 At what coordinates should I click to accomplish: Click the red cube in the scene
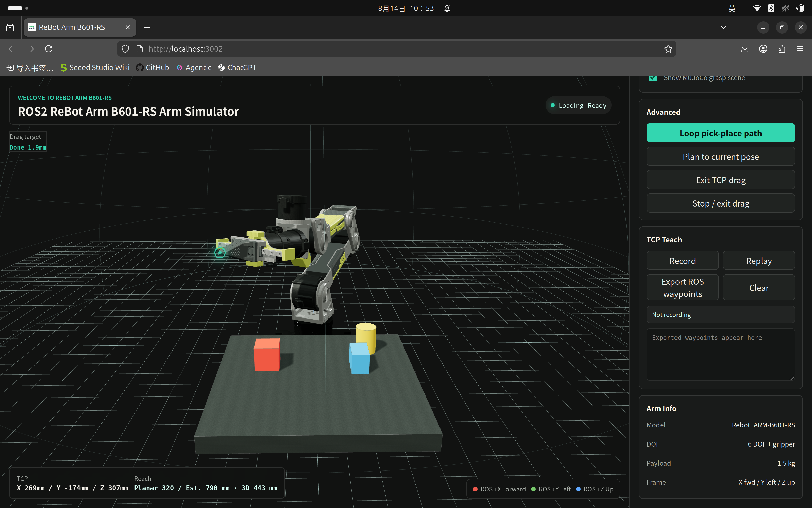(x=267, y=355)
